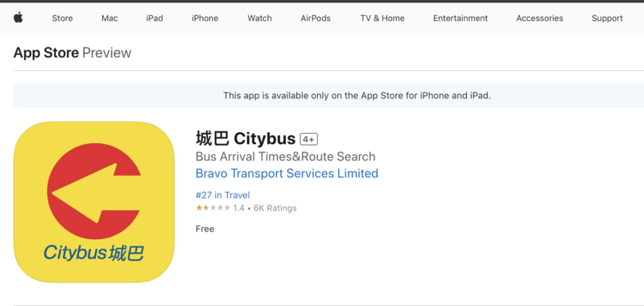This screenshot has width=644, height=306.
Task: Click the star rating icons
Action: 213,208
